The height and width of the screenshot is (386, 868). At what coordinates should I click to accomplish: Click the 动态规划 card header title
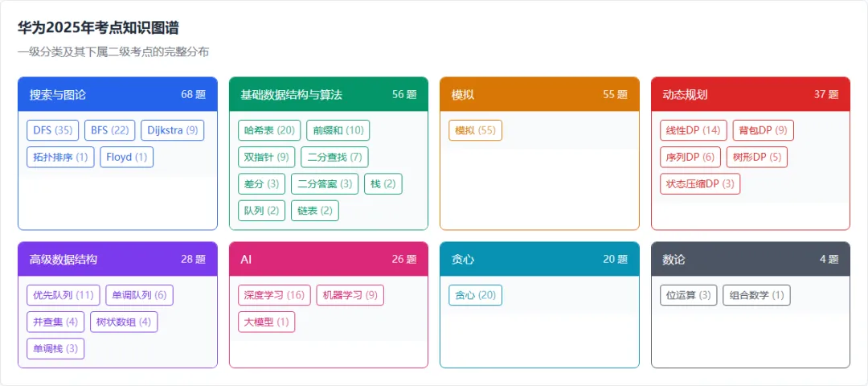click(685, 95)
